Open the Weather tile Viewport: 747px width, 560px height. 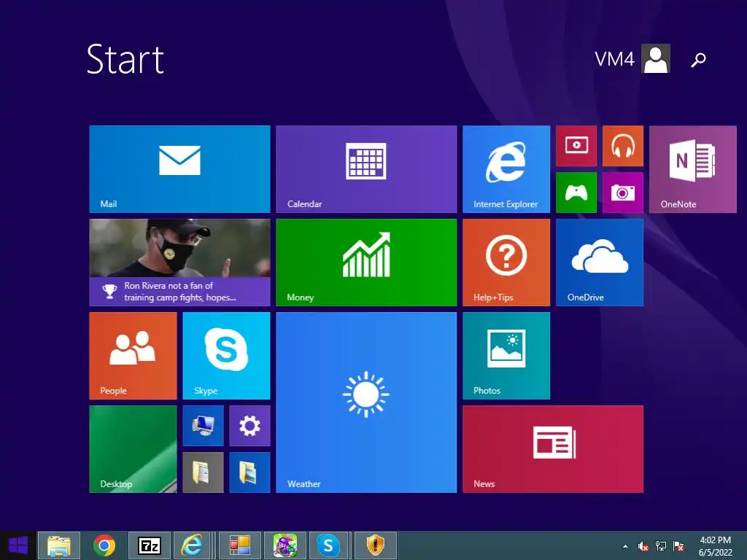point(366,402)
